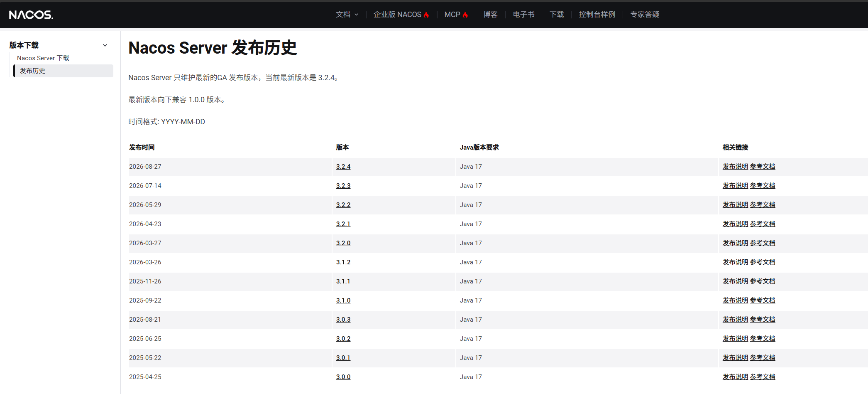Select 发布历史 in the sidebar

click(63, 71)
